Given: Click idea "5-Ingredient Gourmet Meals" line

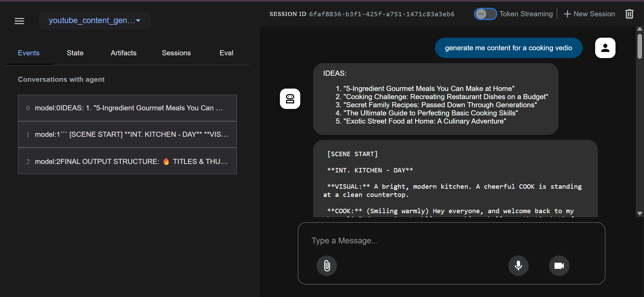Looking at the screenshot, I should 429,89.
